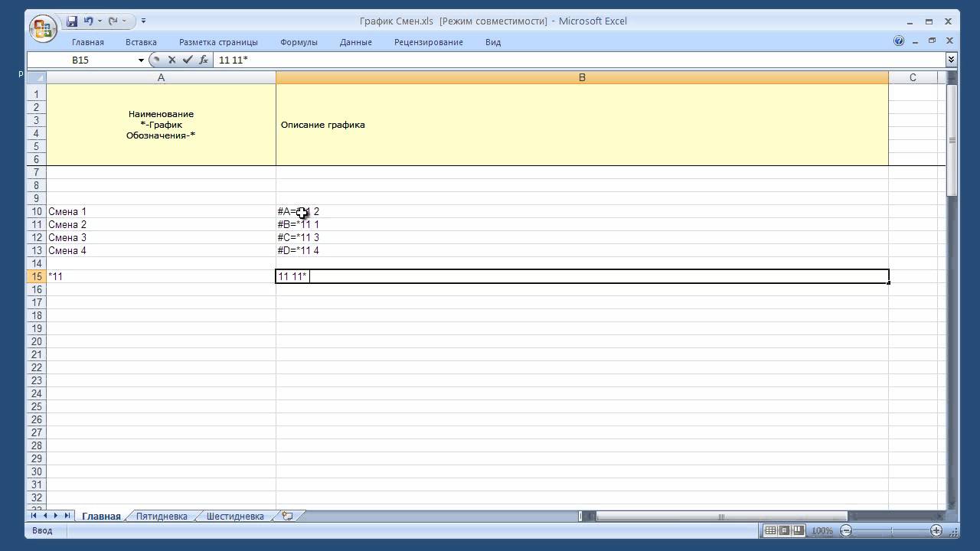Switch to the Шестидневка sheet tab
This screenshot has height=551, width=980.
(x=235, y=517)
